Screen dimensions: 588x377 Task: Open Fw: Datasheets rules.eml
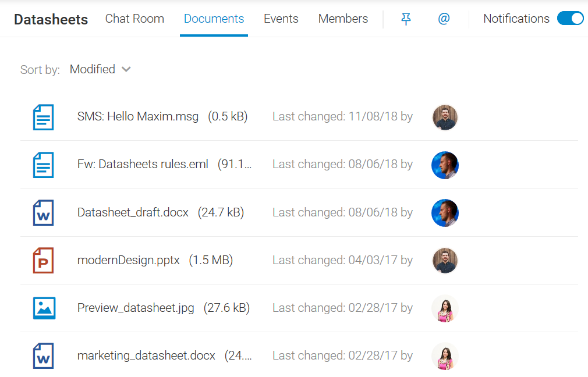(x=143, y=164)
